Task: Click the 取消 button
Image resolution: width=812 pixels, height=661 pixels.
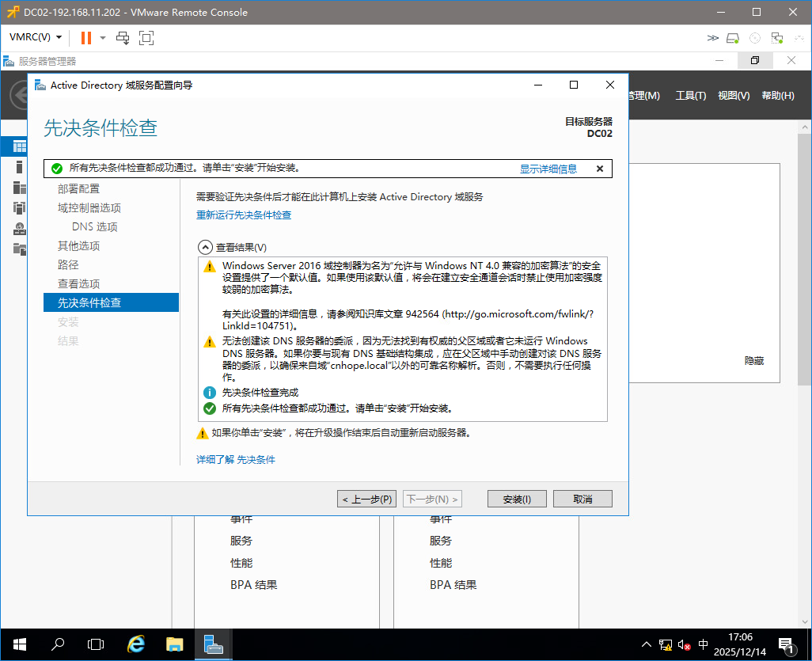Action: (582, 499)
